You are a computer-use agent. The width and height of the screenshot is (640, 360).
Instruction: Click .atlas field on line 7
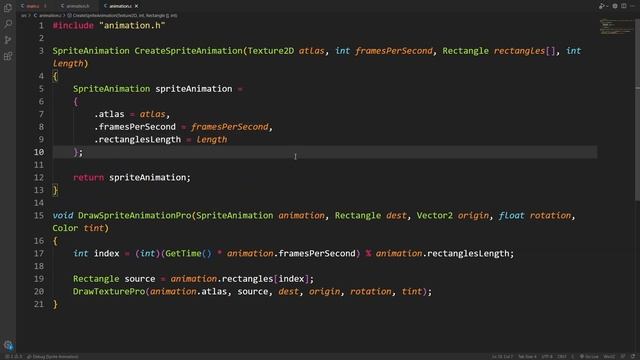tap(109, 114)
